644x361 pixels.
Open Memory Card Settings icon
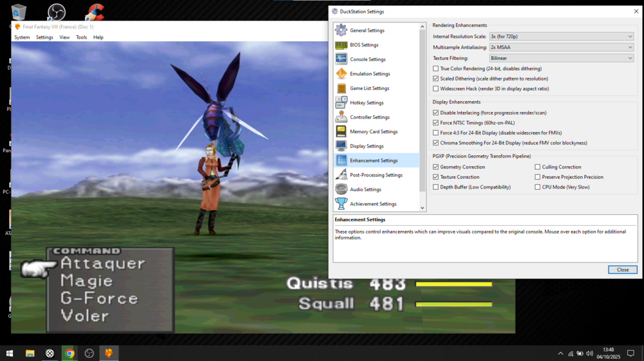pos(341,131)
